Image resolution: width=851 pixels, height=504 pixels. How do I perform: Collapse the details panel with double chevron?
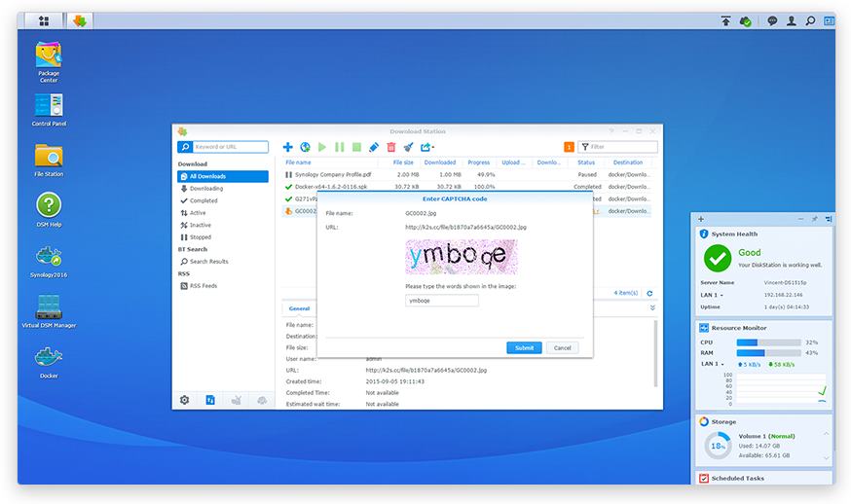tap(652, 307)
